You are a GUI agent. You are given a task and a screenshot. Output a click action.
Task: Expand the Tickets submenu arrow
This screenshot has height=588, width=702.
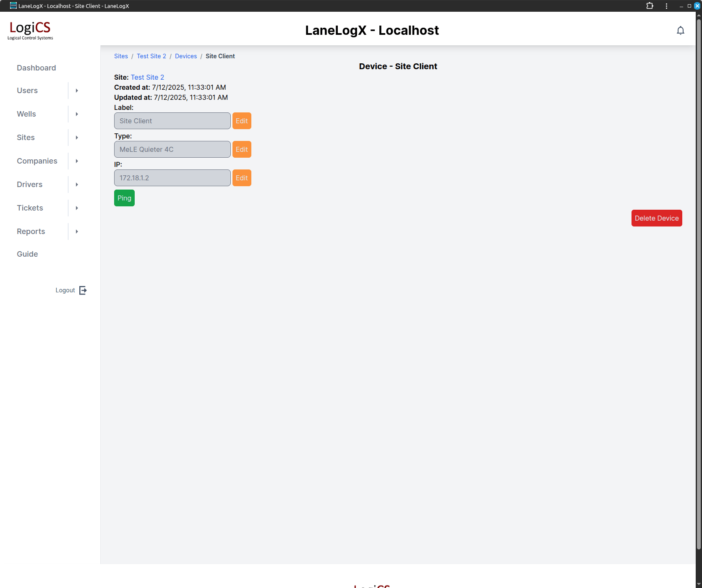point(77,208)
